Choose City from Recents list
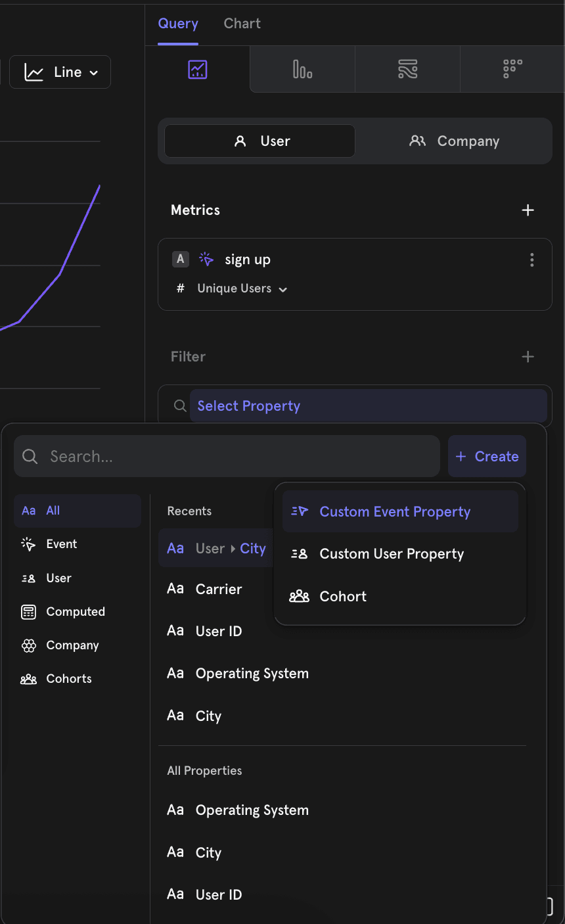The image size is (565, 924). (x=208, y=716)
